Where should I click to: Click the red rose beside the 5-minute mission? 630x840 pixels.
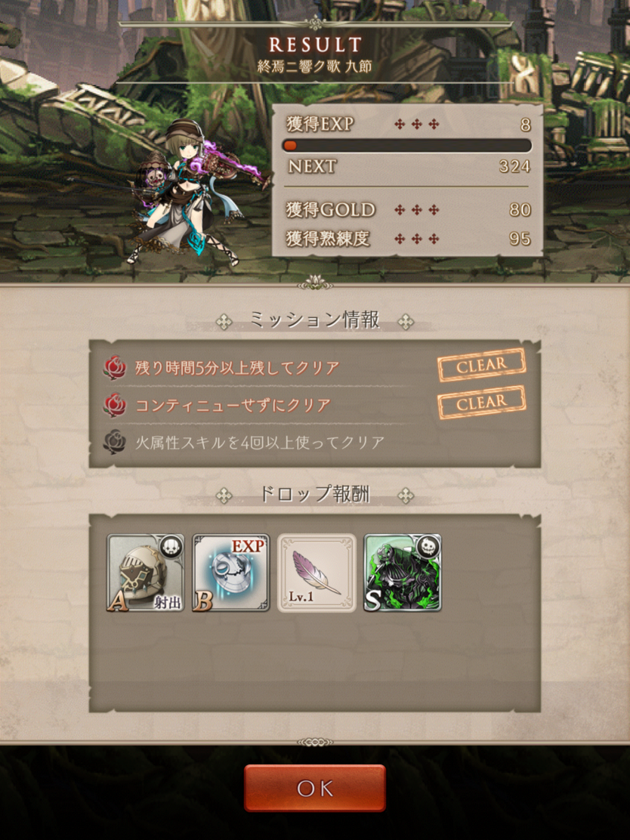pos(114,368)
